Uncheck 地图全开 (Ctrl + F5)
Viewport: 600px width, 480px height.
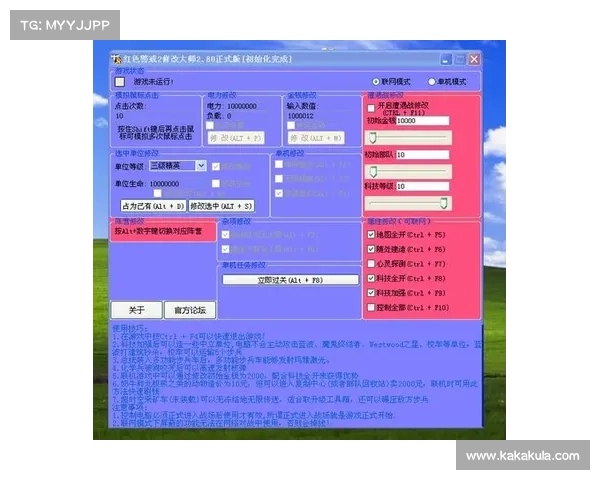[x=371, y=235]
